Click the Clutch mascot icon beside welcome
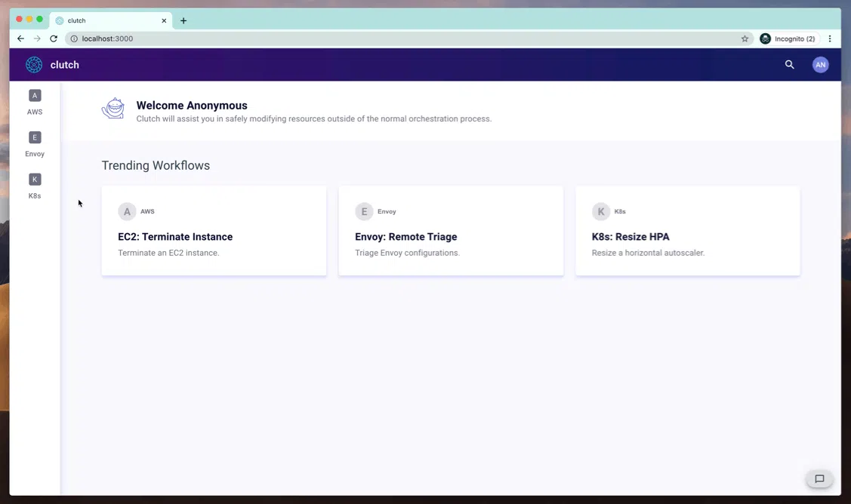 (x=113, y=109)
